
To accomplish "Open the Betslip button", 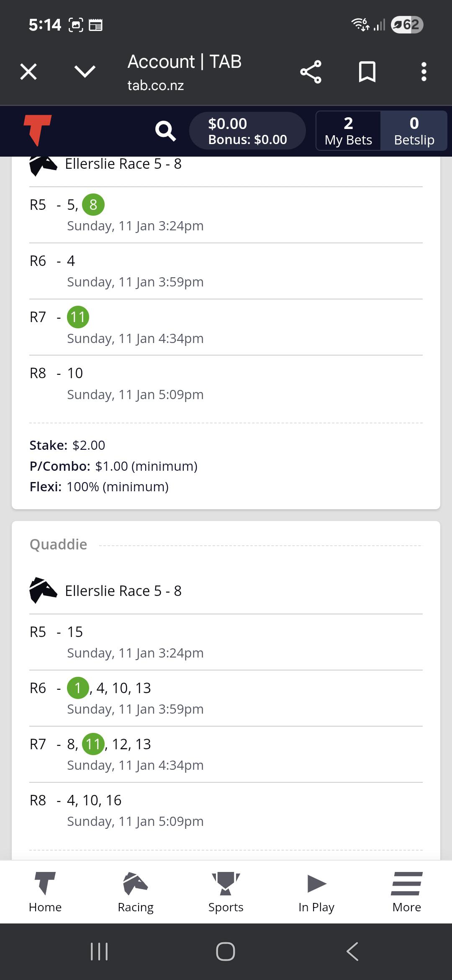I will click(x=414, y=131).
